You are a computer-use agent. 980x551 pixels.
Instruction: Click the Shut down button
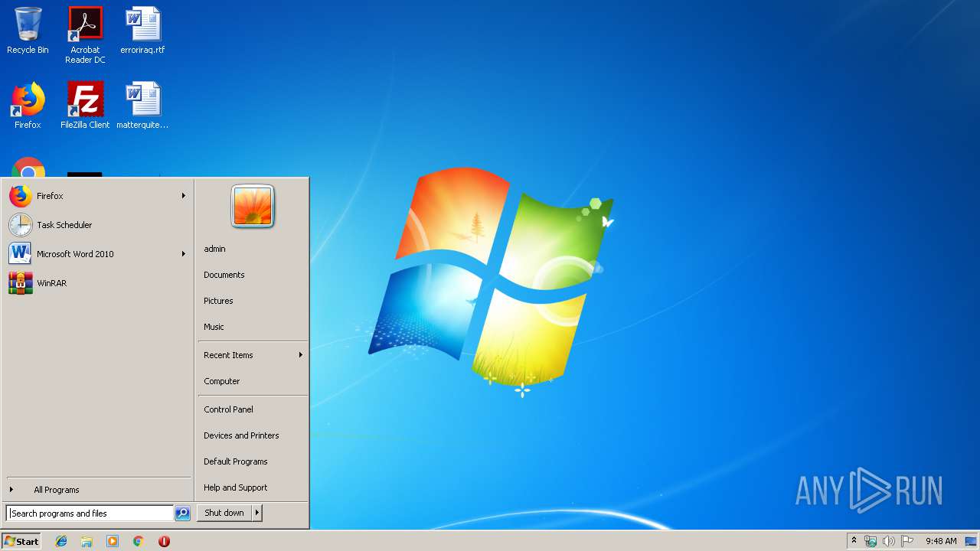tap(224, 513)
